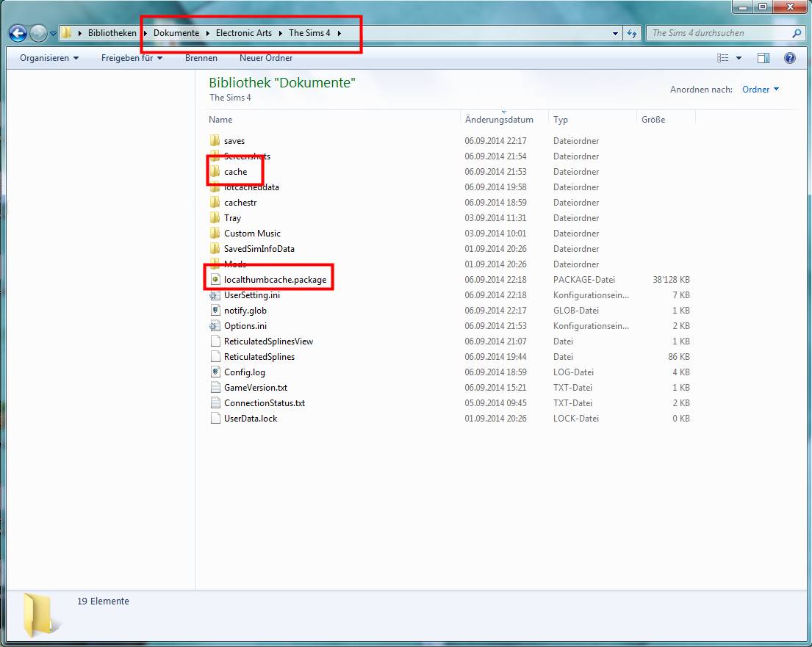Viewport: 812px width, 647px height.
Task: Select the GameVersion.txt file icon
Action: [215, 388]
